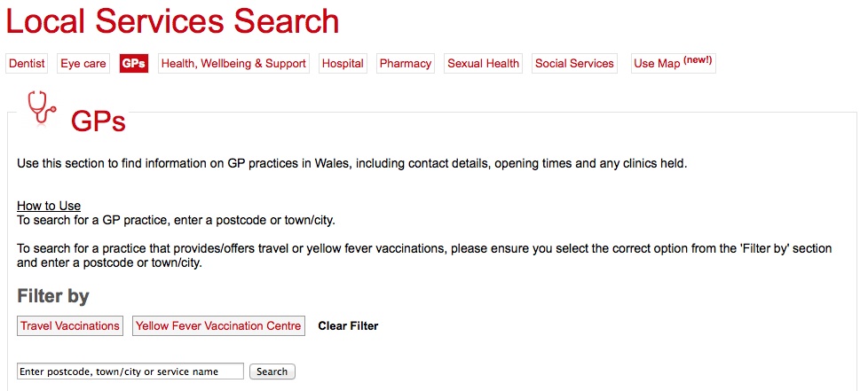Focus the postcode, town/city search field
Viewport: 868px width, 391px height.
pos(130,371)
